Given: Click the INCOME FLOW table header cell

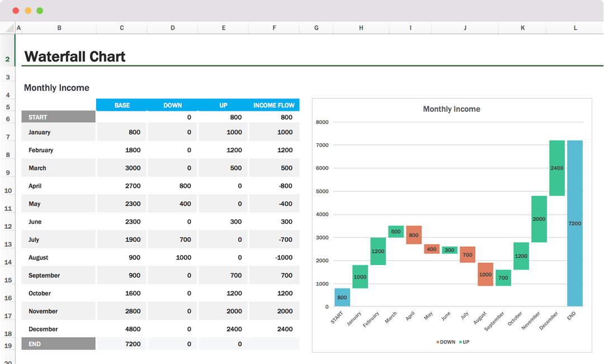Looking at the screenshot, I should click(x=274, y=105).
